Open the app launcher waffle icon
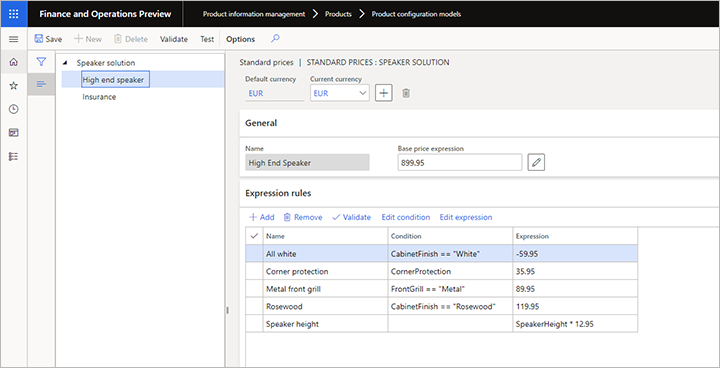 pos(14,14)
